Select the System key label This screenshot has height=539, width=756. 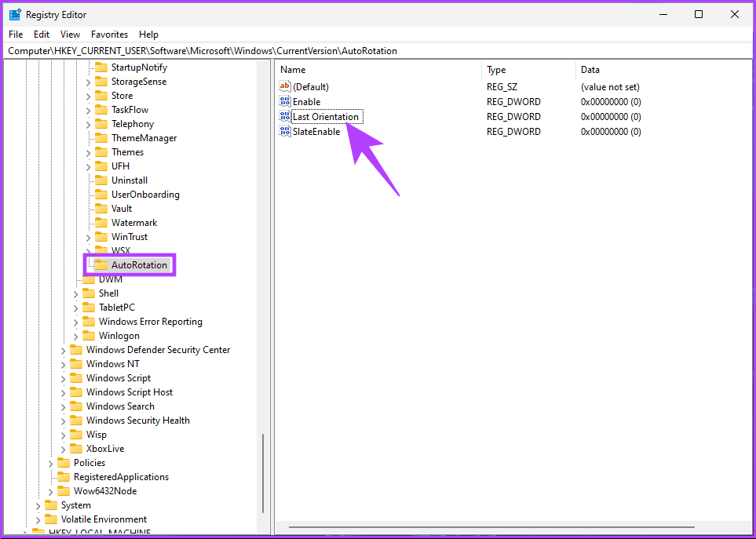coord(75,504)
